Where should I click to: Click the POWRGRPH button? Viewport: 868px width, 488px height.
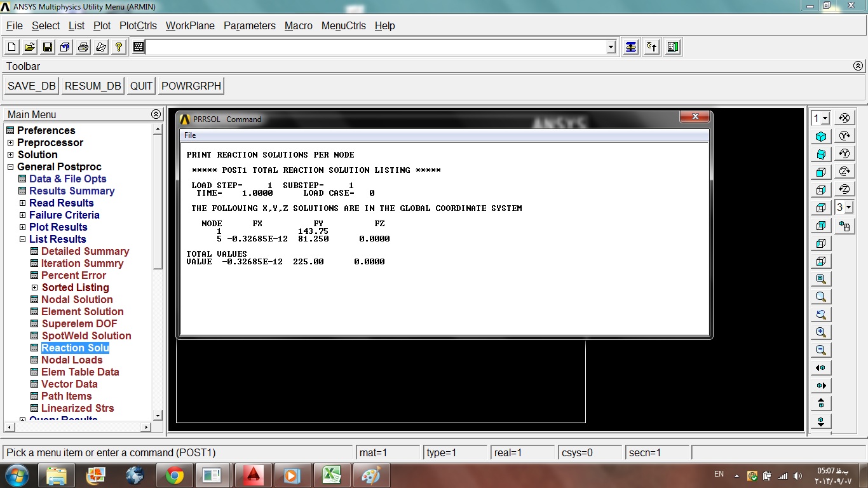point(191,86)
